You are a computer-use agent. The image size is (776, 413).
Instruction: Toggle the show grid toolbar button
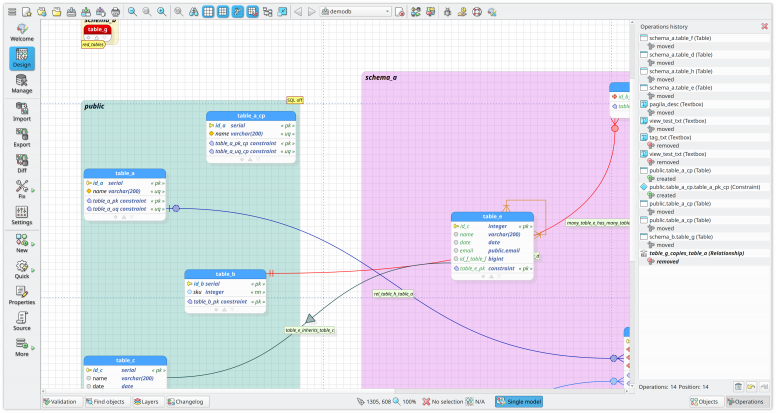point(208,11)
